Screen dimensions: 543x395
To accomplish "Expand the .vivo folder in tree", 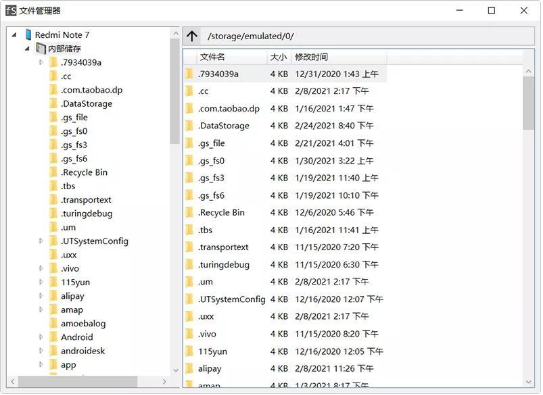I will pos(41,268).
